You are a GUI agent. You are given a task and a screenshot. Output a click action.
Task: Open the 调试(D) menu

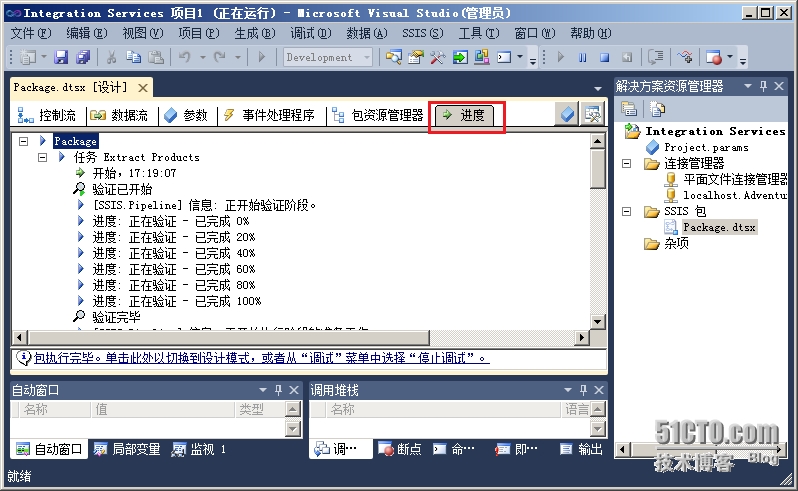tap(310, 34)
